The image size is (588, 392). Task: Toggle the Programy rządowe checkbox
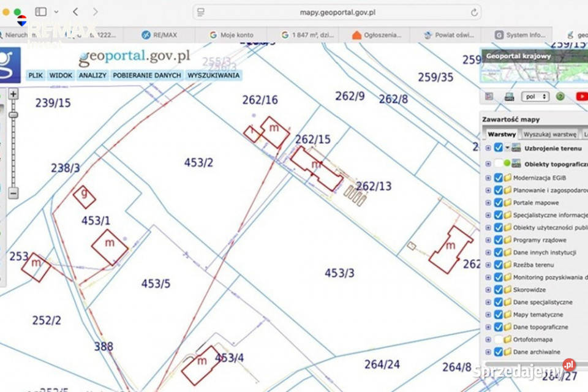pyautogui.click(x=499, y=240)
